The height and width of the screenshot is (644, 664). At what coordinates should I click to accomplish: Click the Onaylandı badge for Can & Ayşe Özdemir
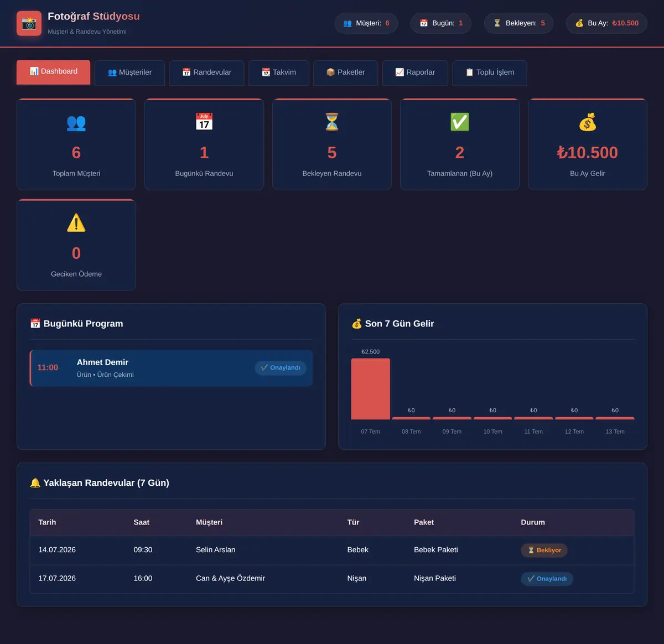547,579
